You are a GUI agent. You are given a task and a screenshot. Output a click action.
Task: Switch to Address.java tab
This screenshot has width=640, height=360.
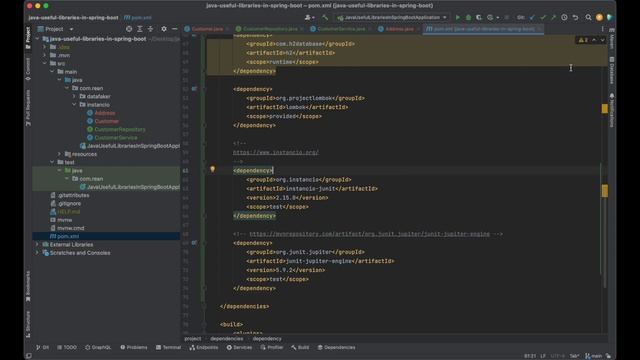click(x=399, y=29)
